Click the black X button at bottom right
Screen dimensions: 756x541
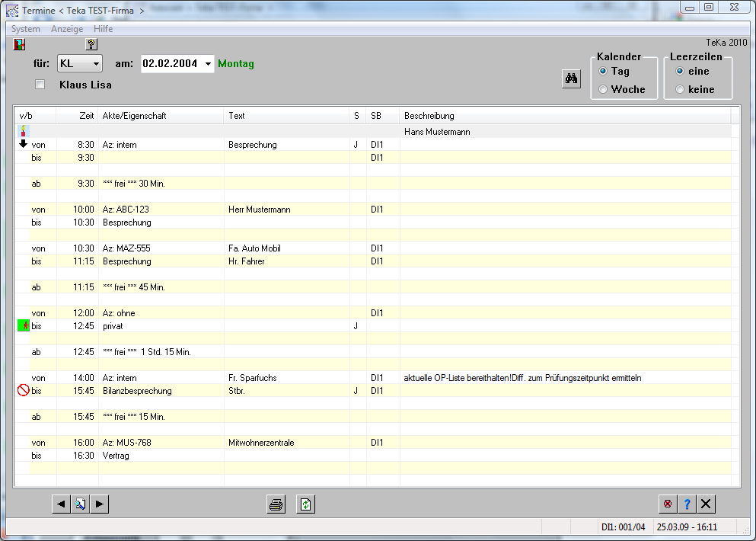click(707, 504)
